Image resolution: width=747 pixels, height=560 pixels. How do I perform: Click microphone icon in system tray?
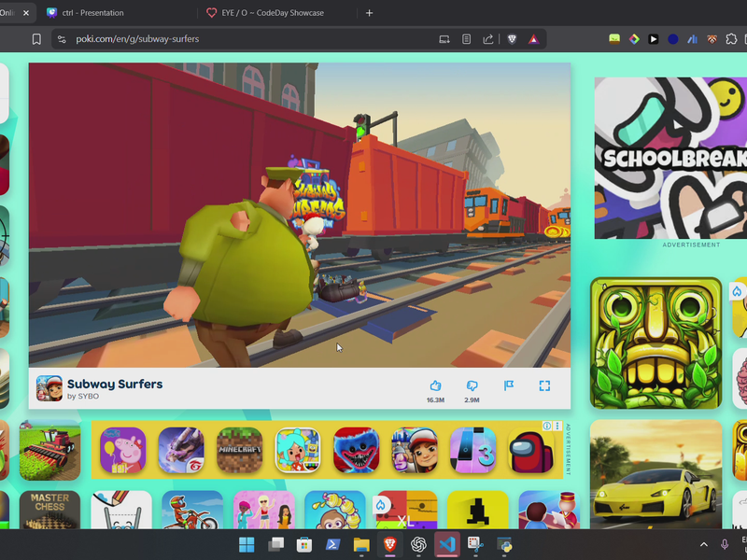[725, 544]
